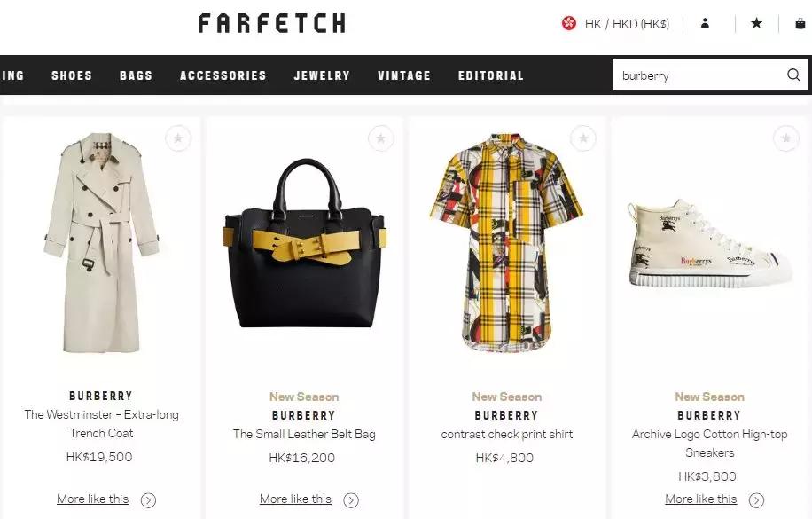Click the arrow beside sneakers' More like this

(x=756, y=499)
